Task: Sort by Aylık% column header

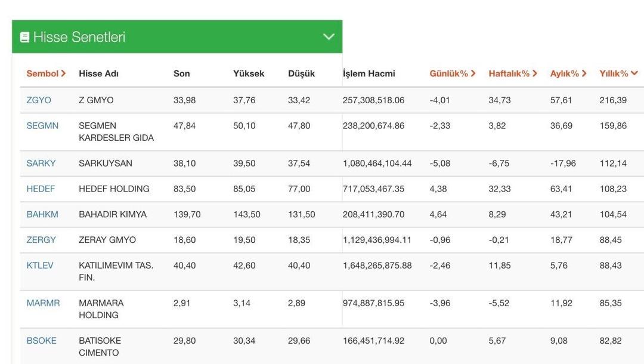Action: click(x=568, y=73)
